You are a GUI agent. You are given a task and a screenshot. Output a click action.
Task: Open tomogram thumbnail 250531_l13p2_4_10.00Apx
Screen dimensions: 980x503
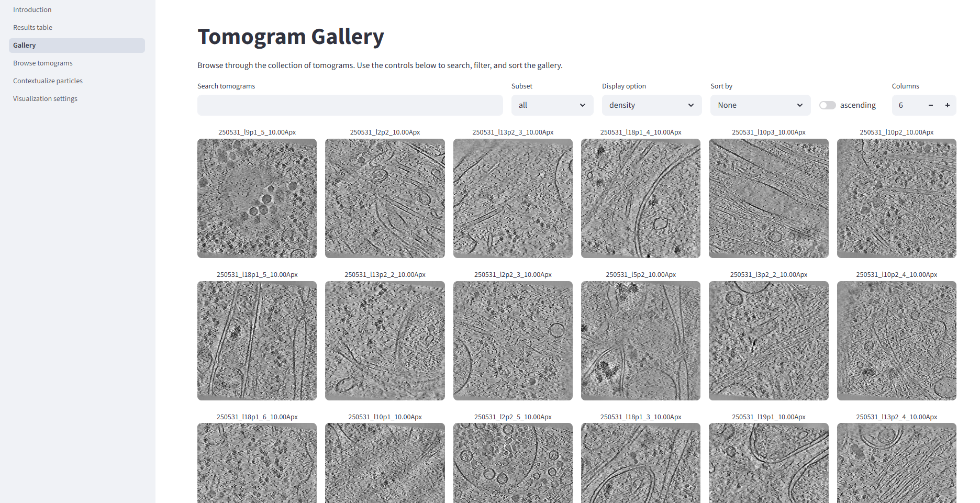coord(897,463)
